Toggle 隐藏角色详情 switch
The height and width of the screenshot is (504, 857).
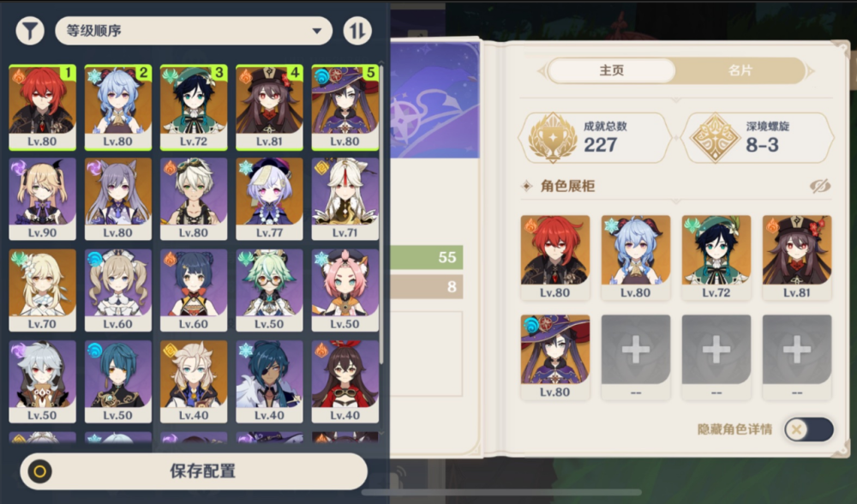click(x=809, y=429)
